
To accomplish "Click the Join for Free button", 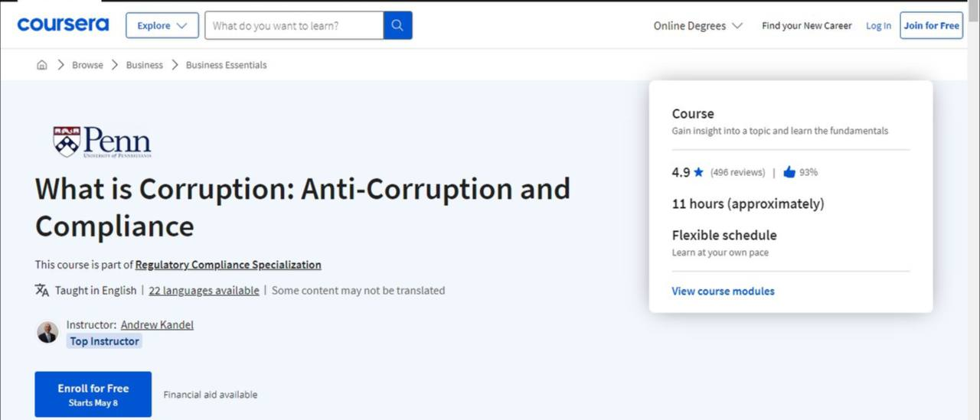I will coord(931,25).
